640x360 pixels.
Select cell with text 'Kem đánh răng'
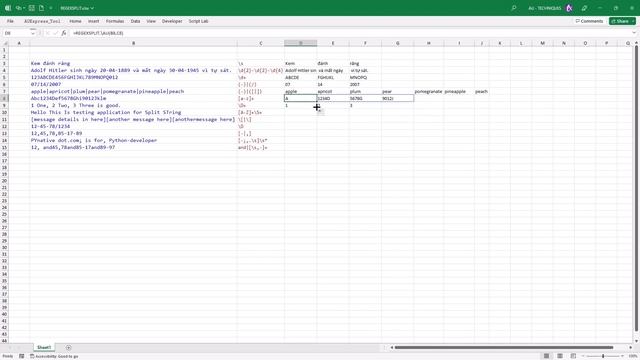click(133, 63)
